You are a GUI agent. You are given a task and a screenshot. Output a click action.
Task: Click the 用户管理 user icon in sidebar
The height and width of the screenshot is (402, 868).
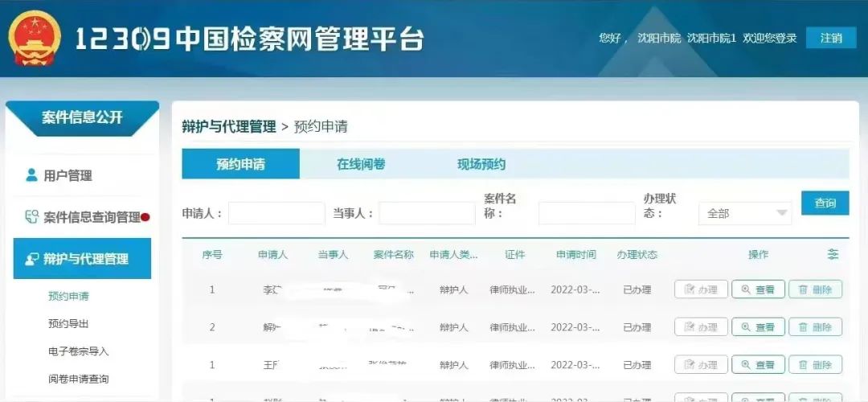(x=31, y=175)
